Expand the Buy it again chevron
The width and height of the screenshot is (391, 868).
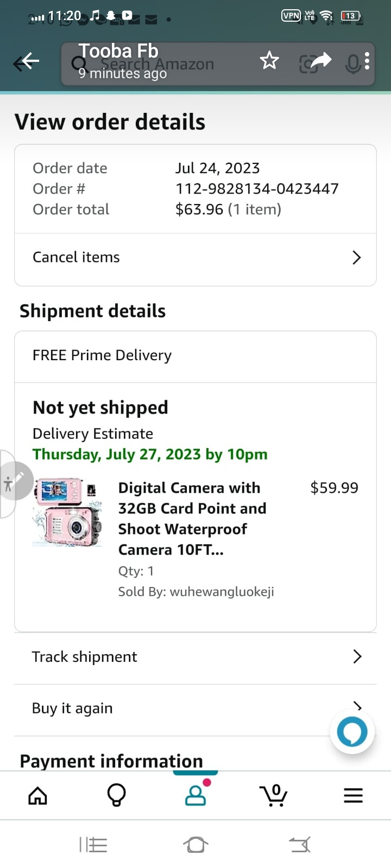(357, 705)
